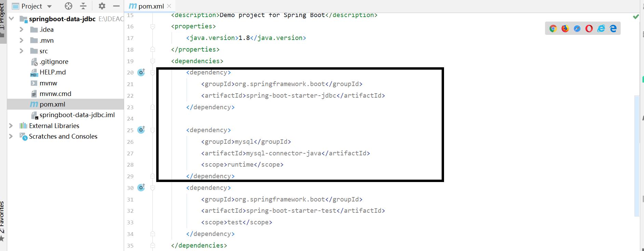Click the gutter dependency icon on line 25
644x251 pixels.
click(141, 130)
